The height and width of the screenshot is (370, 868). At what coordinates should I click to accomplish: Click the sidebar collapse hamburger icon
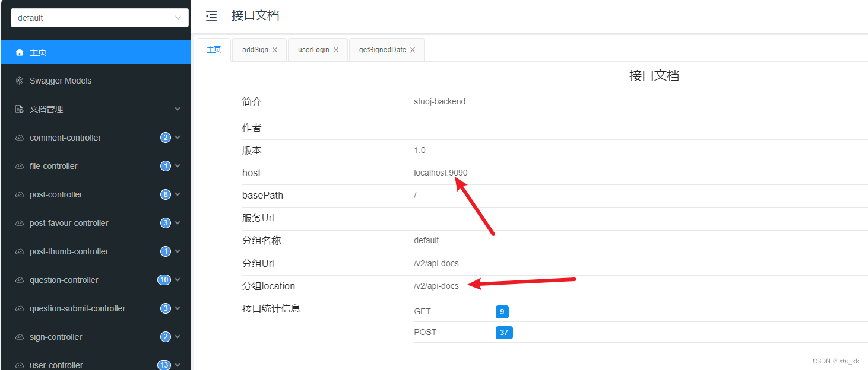[x=211, y=16]
